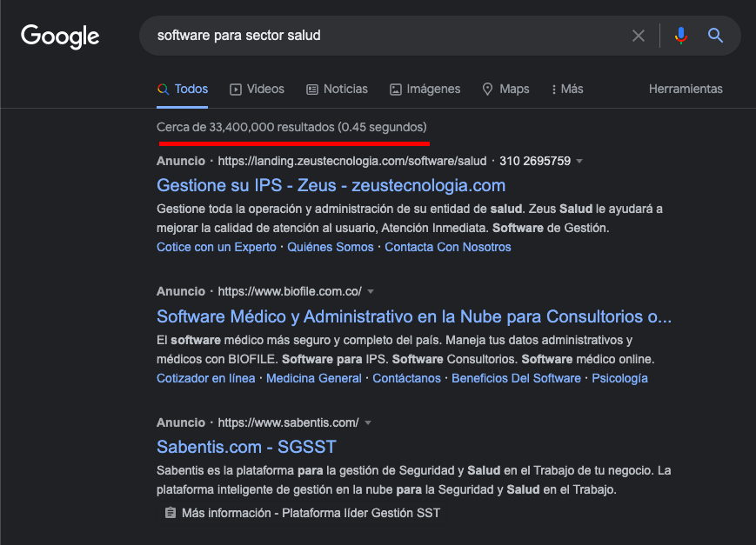756x545 pixels.
Task: Switch to the Imágenes tab
Action: point(425,90)
